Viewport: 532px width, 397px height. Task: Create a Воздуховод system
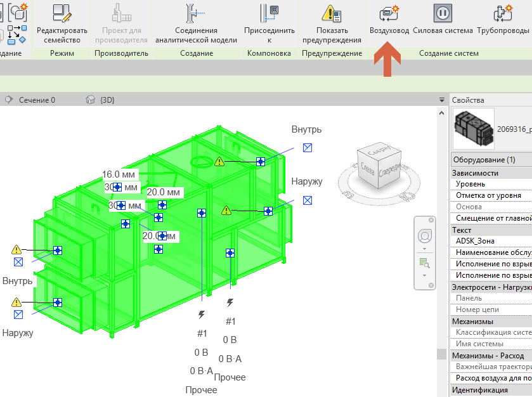[389, 20]
